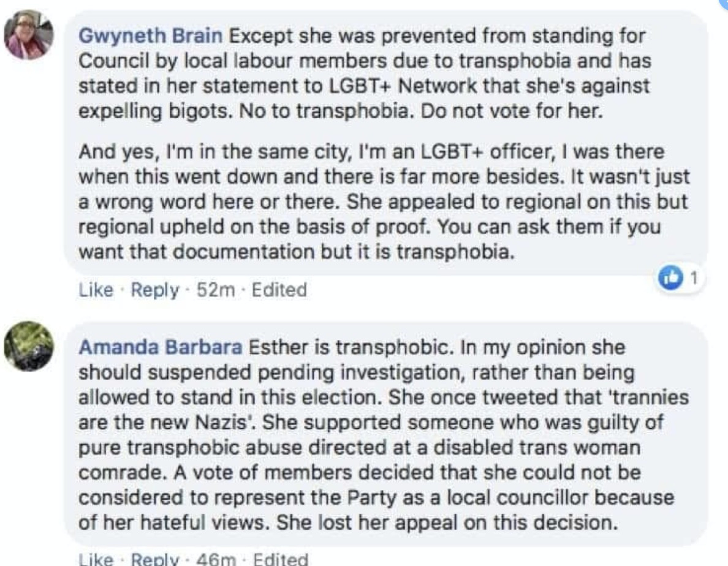The height and width of the screenshot is (566, 728).
Task: Like Gwyneth Brain's comment
Action: pos(96,290)
